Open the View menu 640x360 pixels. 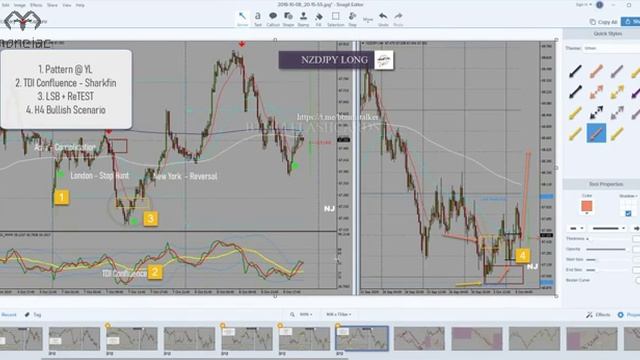(x=67, y=5)
